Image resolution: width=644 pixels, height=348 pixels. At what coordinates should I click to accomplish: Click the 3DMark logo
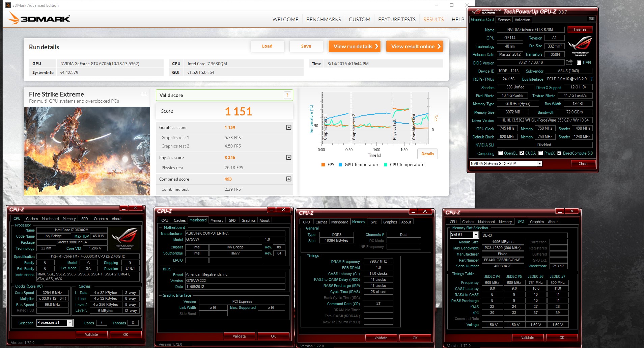pyautogui.click(x=39, y=18)
